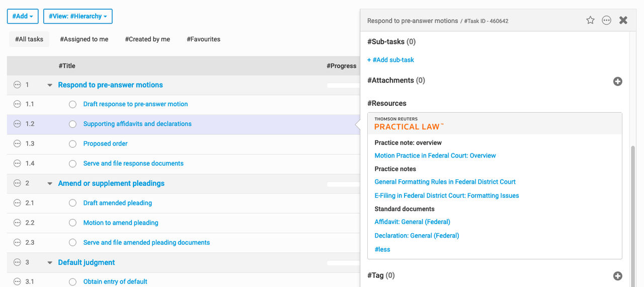Open the more options ellipsis in the task panel header

click(607, 20)
